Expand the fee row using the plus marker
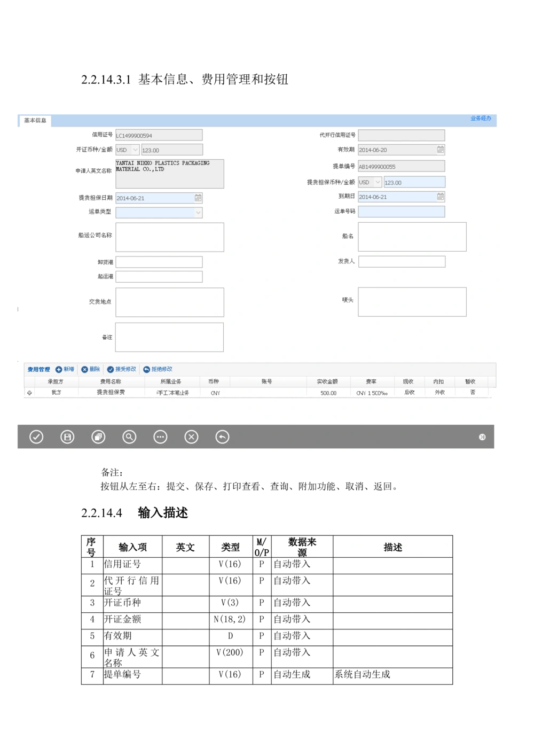The height and width of the screenshot is (756, 534). point(30,392)
